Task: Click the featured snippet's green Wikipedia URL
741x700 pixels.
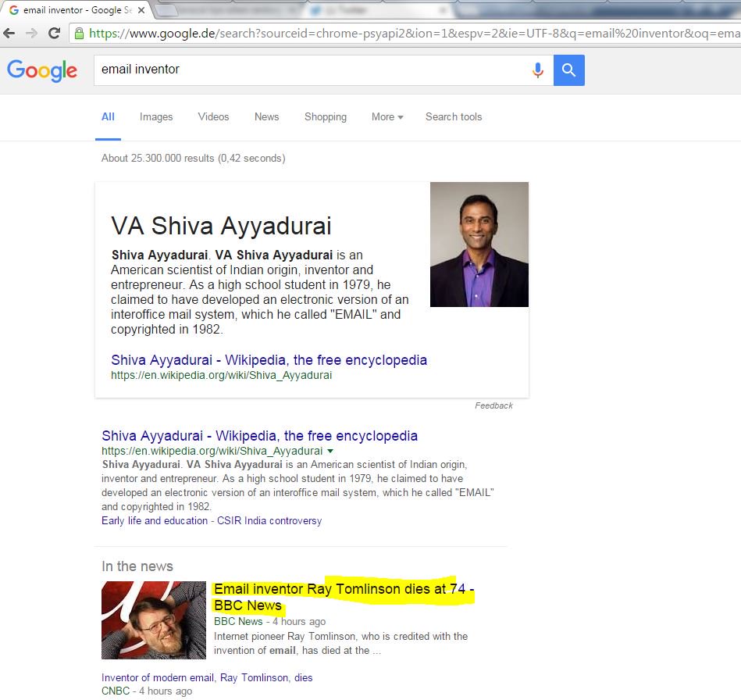Action: [221, 375]
